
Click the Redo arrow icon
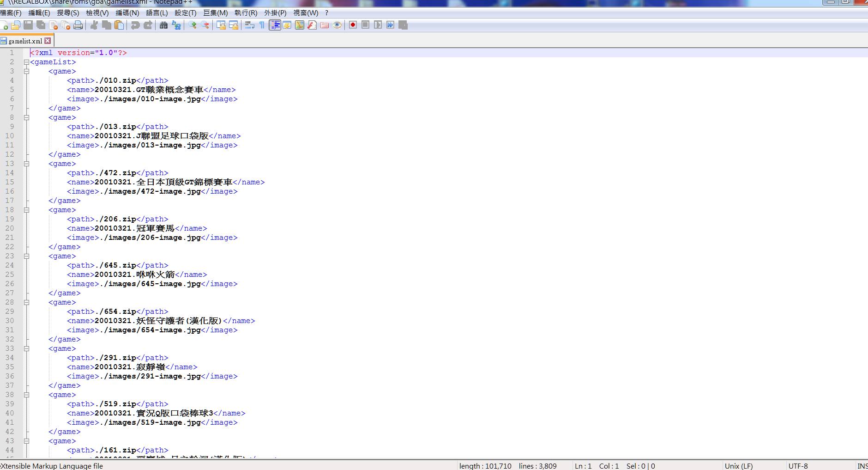click(x=148, y=25)
